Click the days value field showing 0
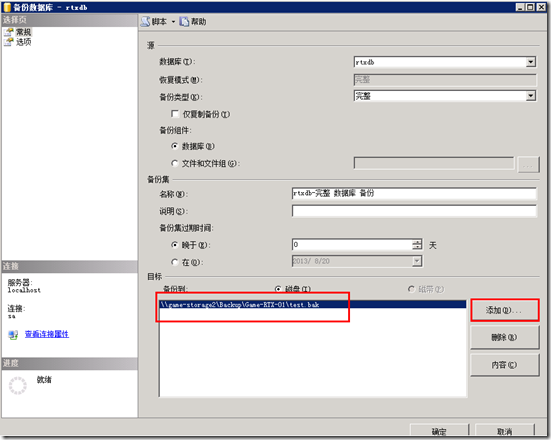Image resolution: width=551 pixels, height=440 pixels. coord(352,245)
